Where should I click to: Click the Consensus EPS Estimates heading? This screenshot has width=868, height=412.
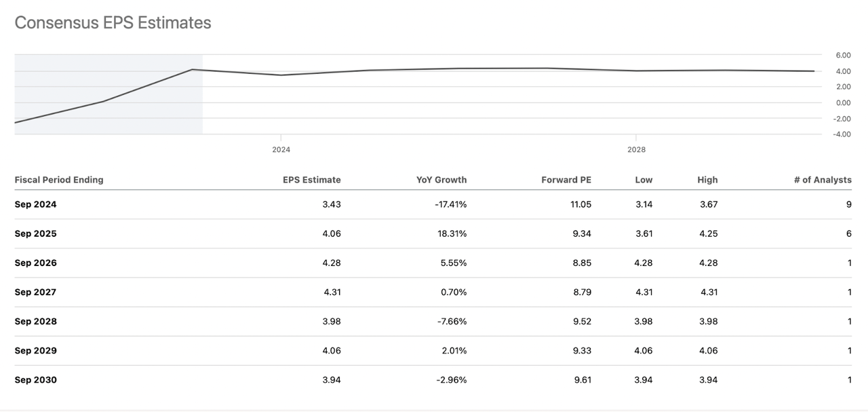pyautogui.click(x=113, y=22)
